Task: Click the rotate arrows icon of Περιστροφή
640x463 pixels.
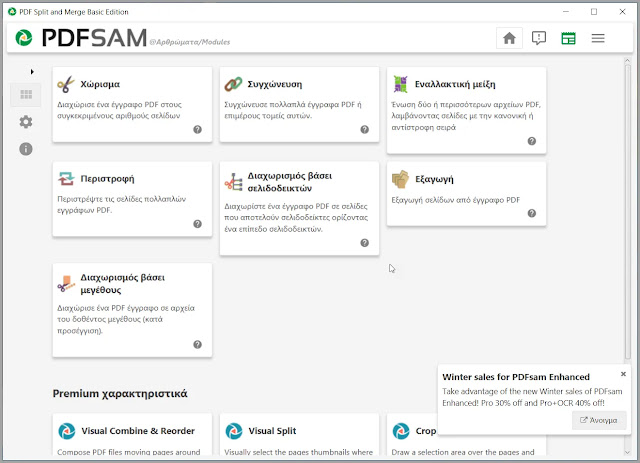Action: coord(66,178)
